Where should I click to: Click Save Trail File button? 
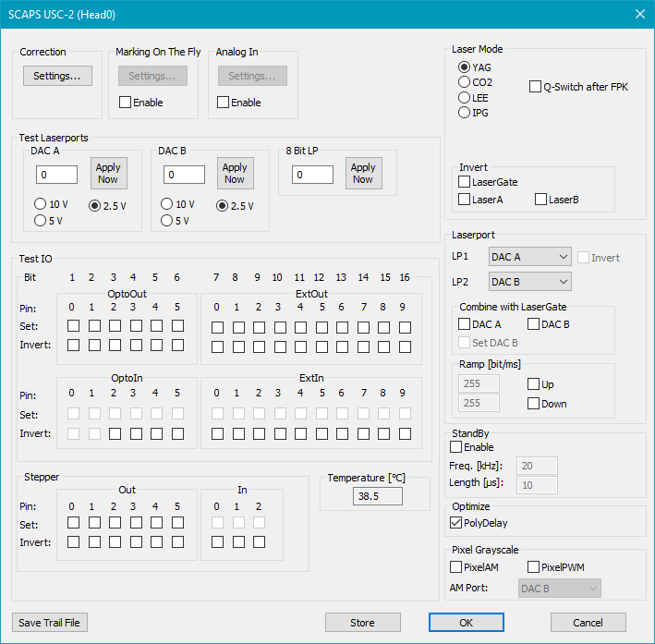coord(50,623)
